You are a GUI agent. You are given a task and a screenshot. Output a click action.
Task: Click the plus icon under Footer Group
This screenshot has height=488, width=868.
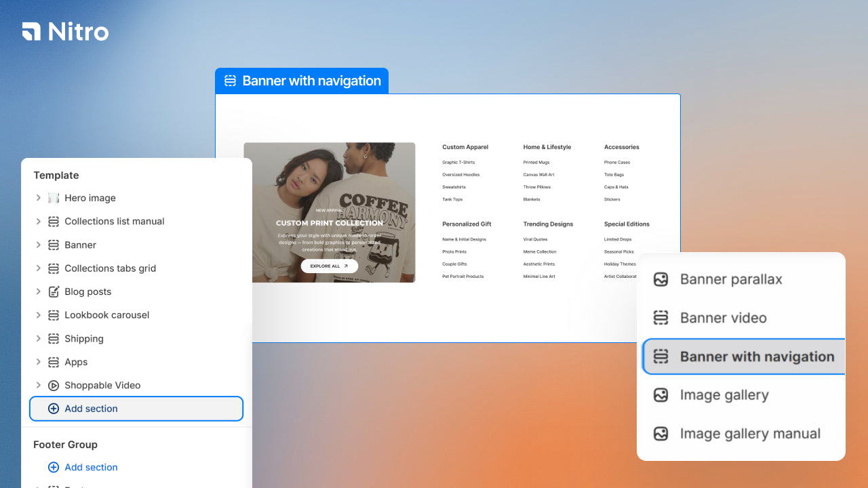(54, 467)
